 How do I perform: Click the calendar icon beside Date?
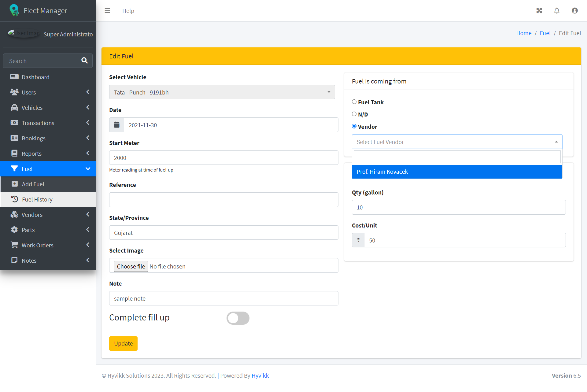click(116, 125)
